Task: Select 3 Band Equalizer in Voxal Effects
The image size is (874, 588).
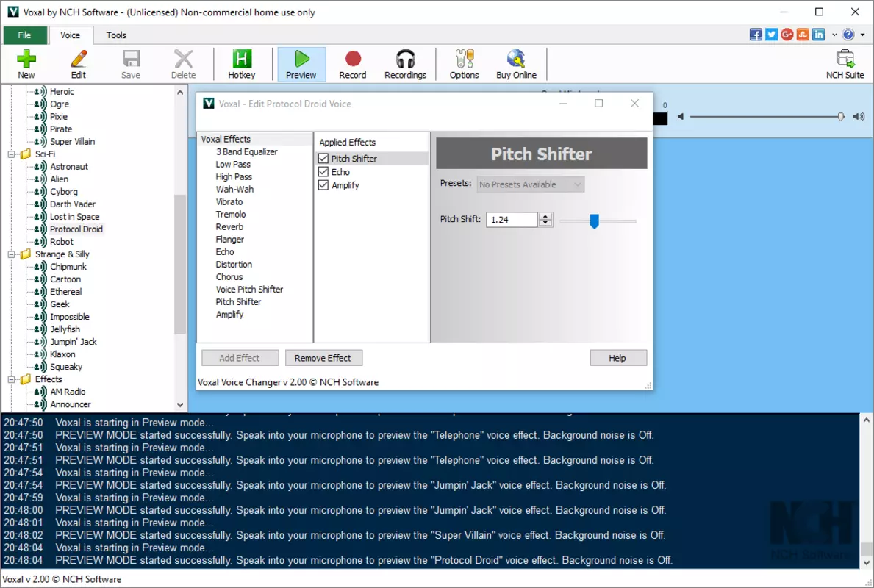Action: (x=246, y=151)
